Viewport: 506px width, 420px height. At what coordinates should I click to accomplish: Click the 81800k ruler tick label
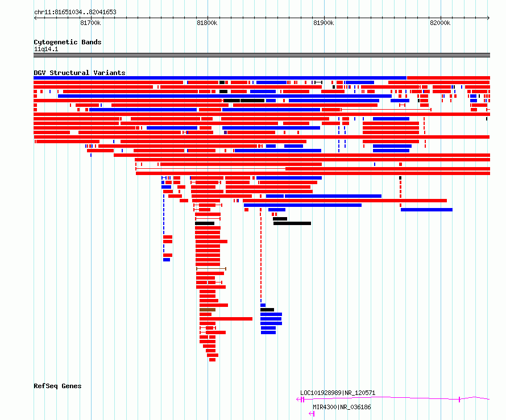[x=207, y=23]
